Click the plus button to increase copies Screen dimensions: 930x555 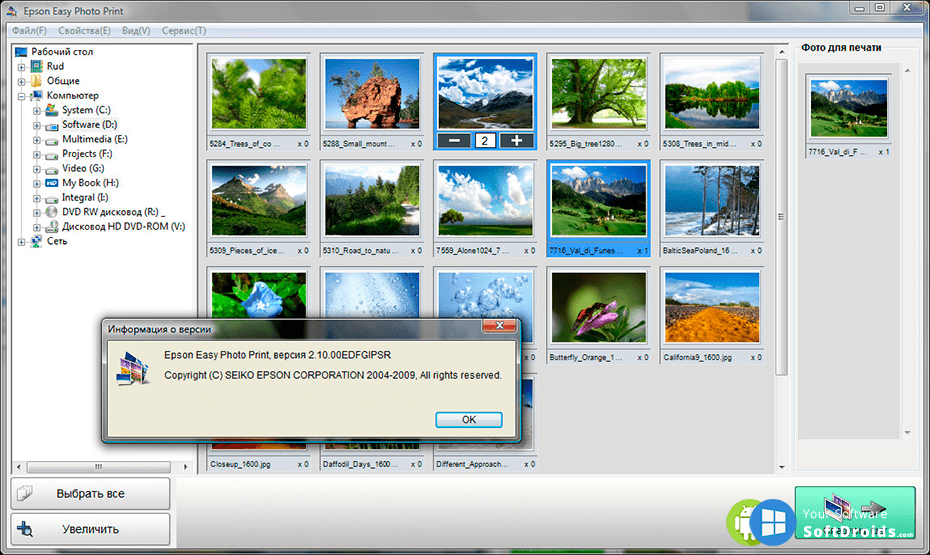tap(517, 140)
